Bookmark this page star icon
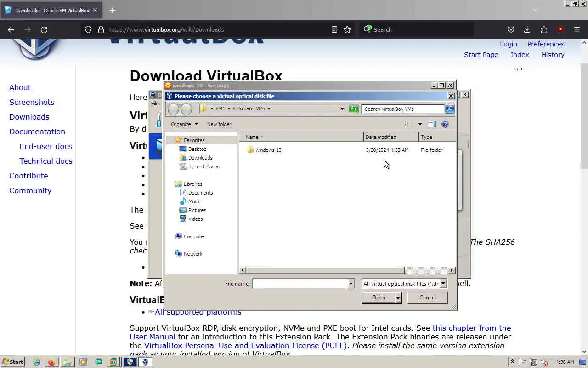This screenshot has width=588, height=368. [x=347, y=29]
